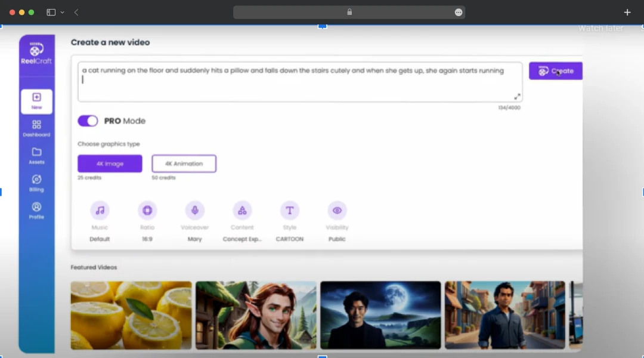644x358 pixels.
Task: Open the Content Concept option
Action: pyautogui.click(x=242, y=210)
